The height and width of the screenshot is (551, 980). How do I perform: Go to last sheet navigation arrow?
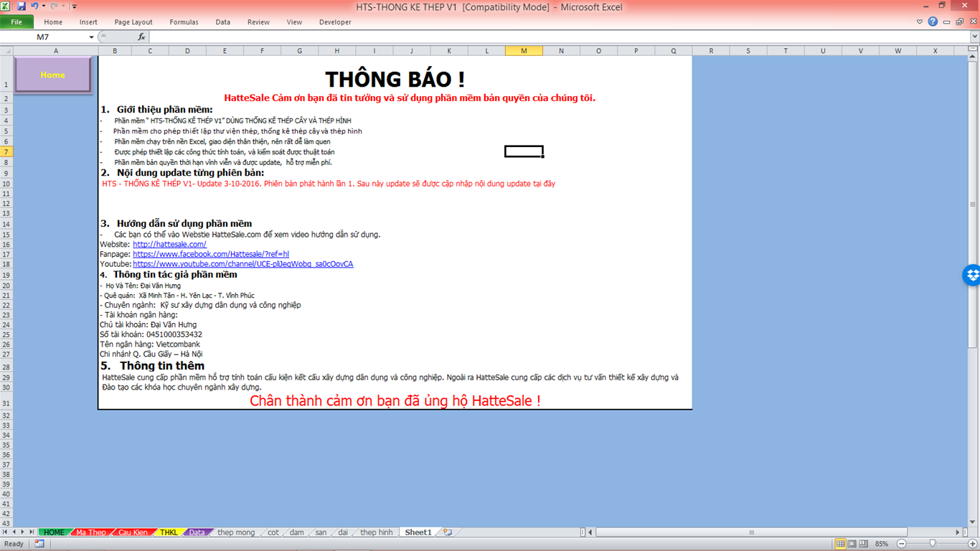pyautogui.click(x=32, y=532)
